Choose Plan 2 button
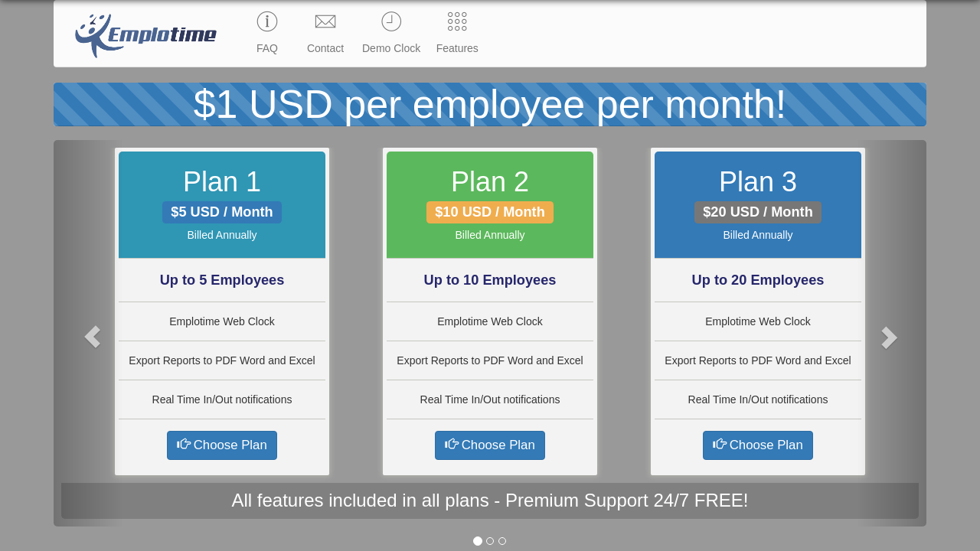The width and height of the screenshot is (980, 551). pos(490,445)
